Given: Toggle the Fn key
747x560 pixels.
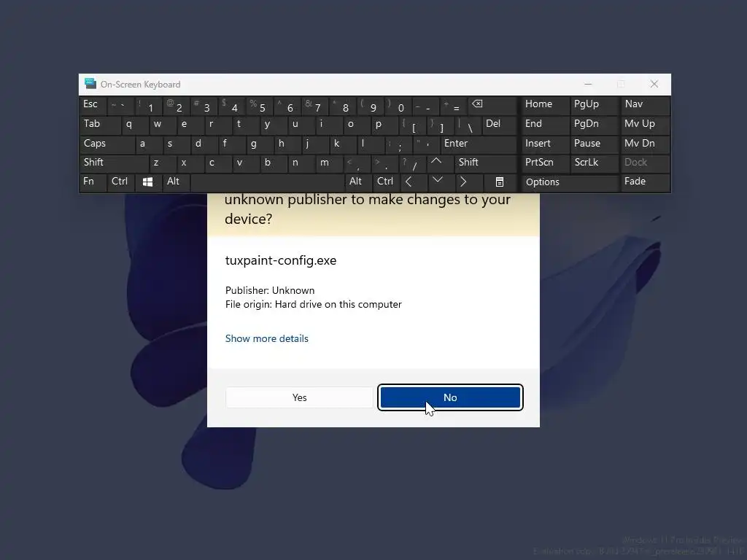Looking at the screenshot, I should click(93, 182).
